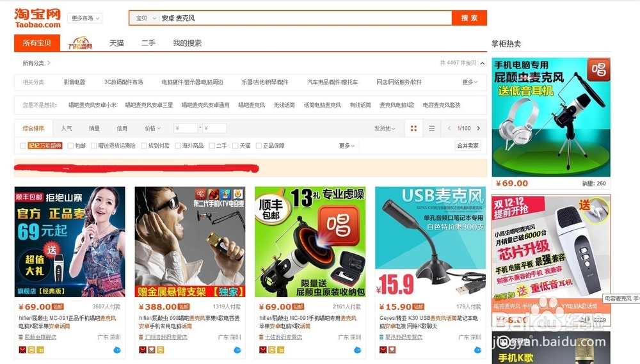Select the 所有宝贝 tab
The image size is (640, 364).
tap(36, 43)
